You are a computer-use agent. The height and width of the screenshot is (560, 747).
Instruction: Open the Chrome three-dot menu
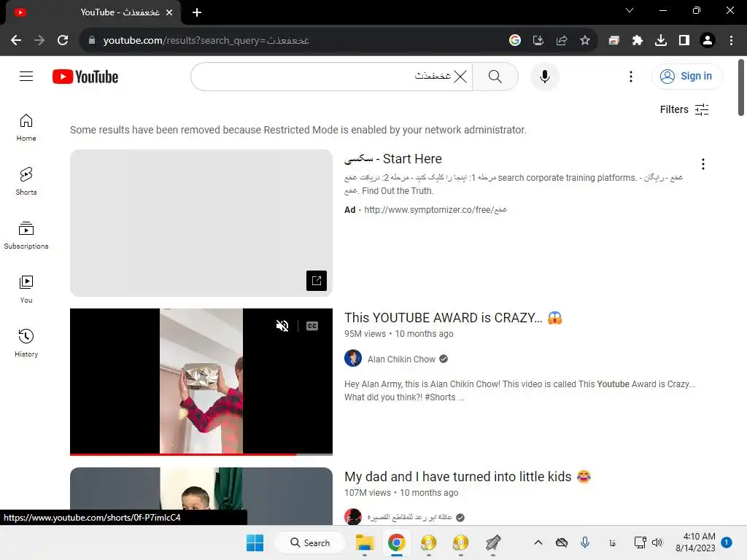pos(731,40)
